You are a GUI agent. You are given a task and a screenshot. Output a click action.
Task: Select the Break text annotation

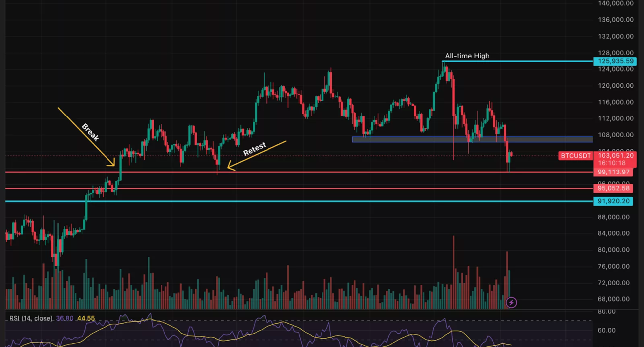pyautogui.click(x=91, y=132)
